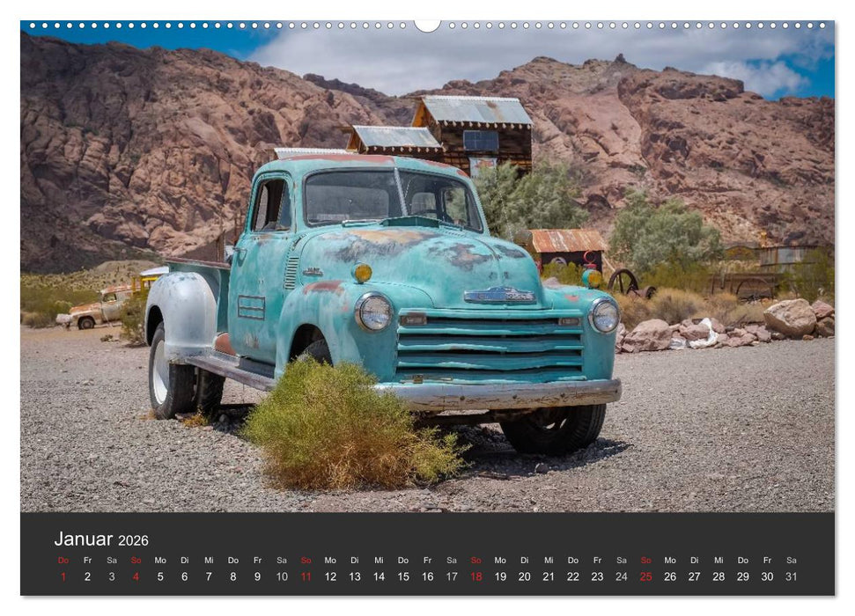This screenshot has height=616, width=855.
Task: Open the year 2026 label
Action: click(x=134, y=539)
